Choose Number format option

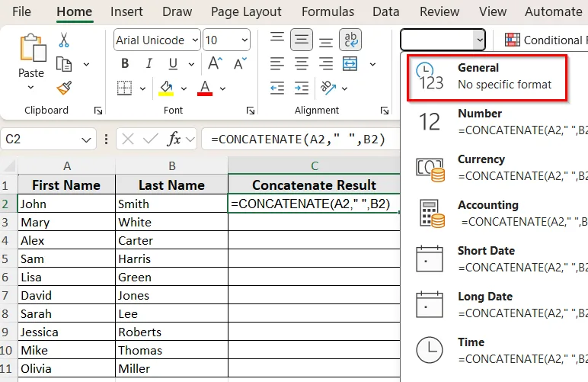pyautogui.click(x=495, y=122)
